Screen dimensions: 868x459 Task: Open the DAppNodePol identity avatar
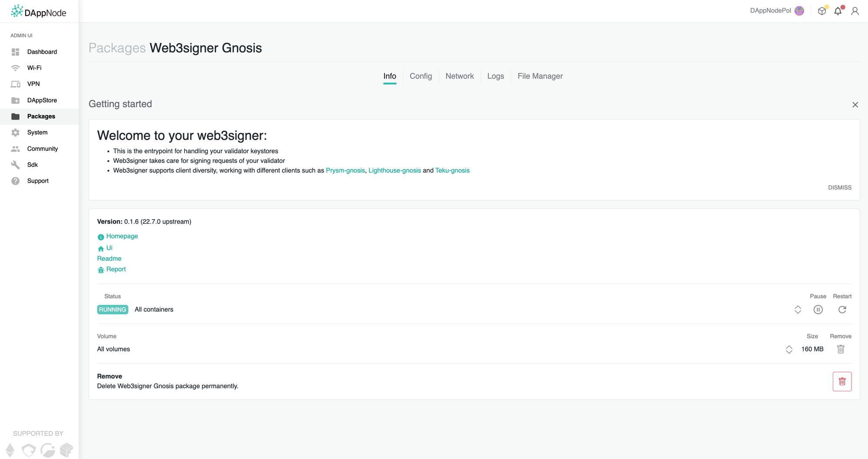pos(799,11)
